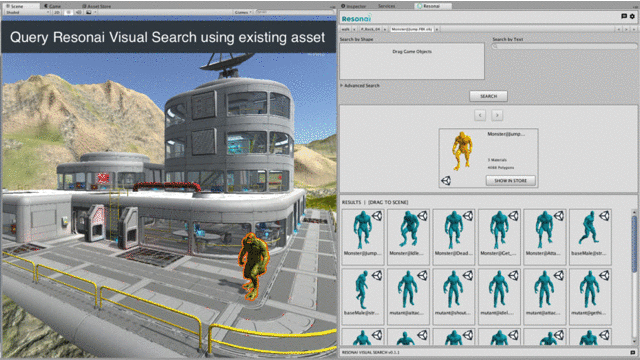The image size is (640, 360).
Task: Switch to the Inspector tab
Action: [353, 6]
